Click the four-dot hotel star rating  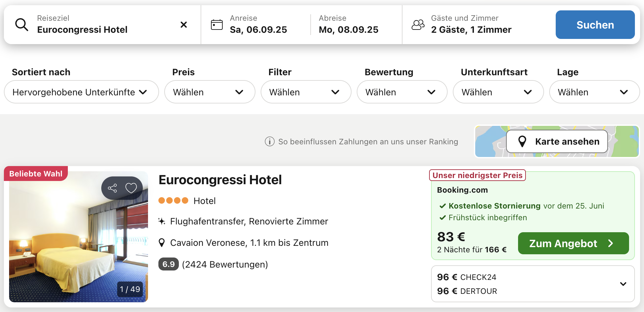pos(173,200)
